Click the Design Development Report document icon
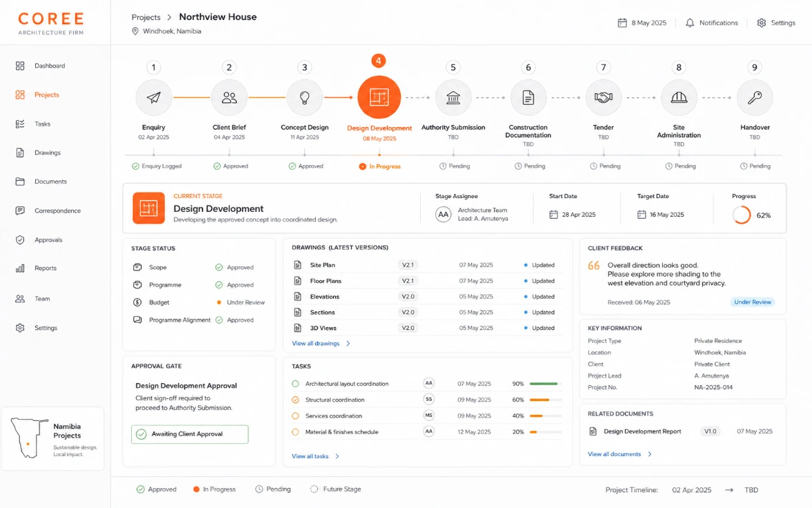The width and height of the screenshot is (812, 508). click(593, 431)
